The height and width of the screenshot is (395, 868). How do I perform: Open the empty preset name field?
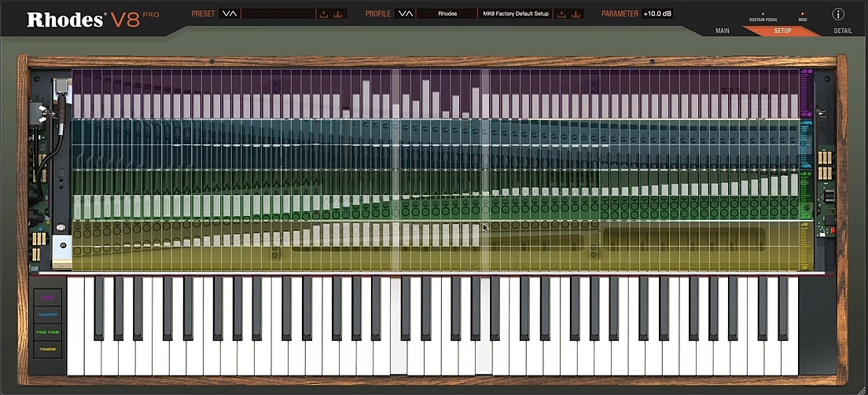(278, 14)
